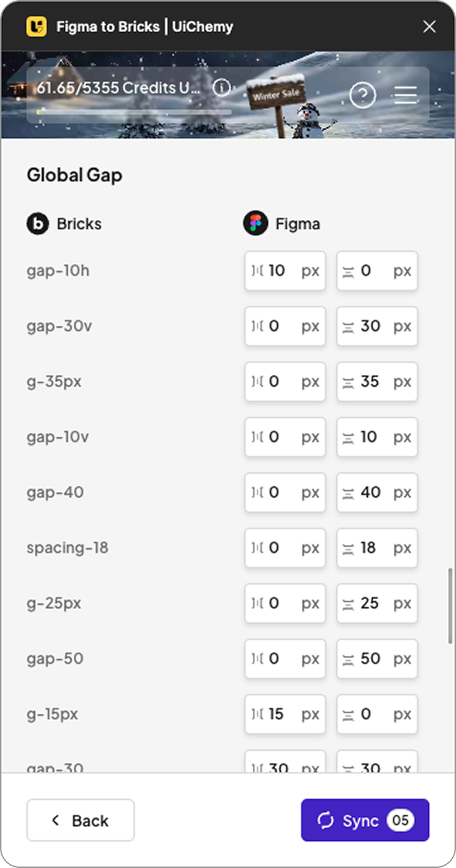
Task: Click the Winter Sale banner sign
Action: pos(275,96)
